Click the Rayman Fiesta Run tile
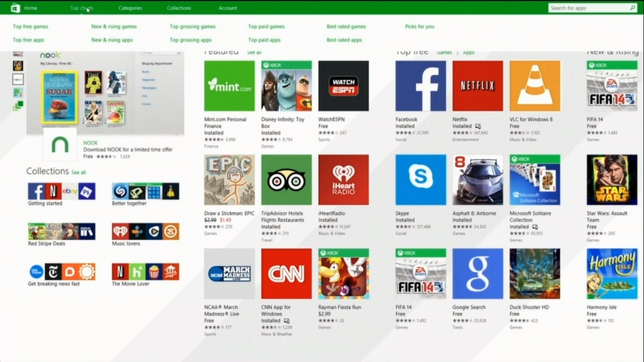The height and width of the screenshot is (362, 644). (x=343, y=274)
